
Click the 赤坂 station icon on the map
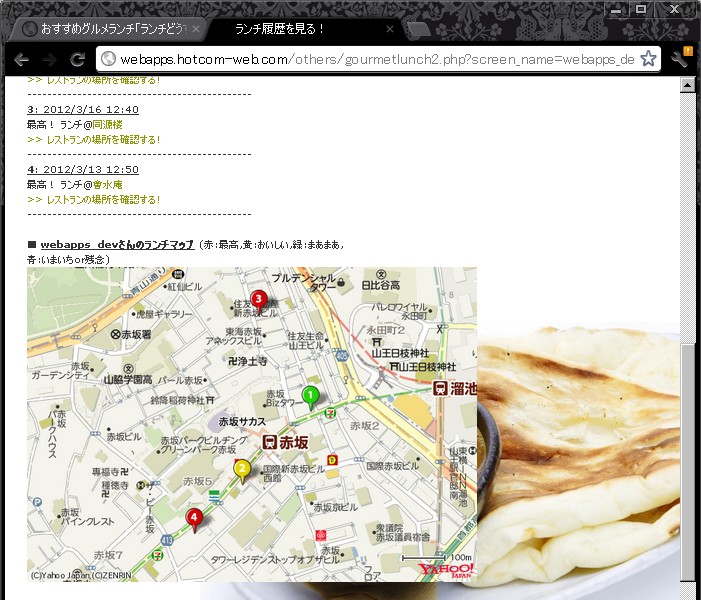pyautogui.click(x=270, y=440)
